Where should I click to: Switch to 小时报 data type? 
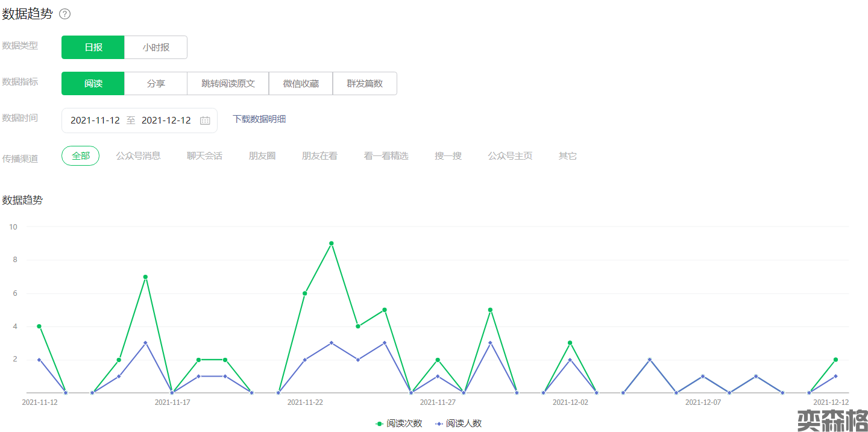(x=156, y=48)
